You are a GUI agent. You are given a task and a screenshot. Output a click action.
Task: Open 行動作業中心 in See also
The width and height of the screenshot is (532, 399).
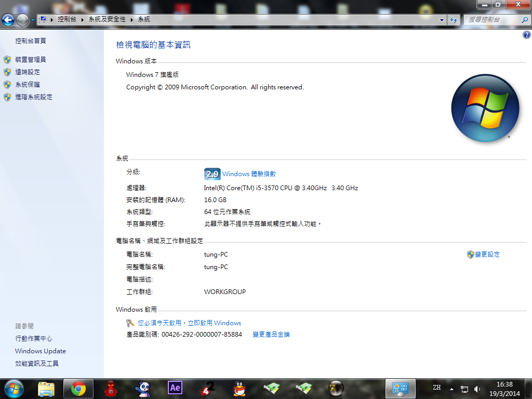point(34,339)
